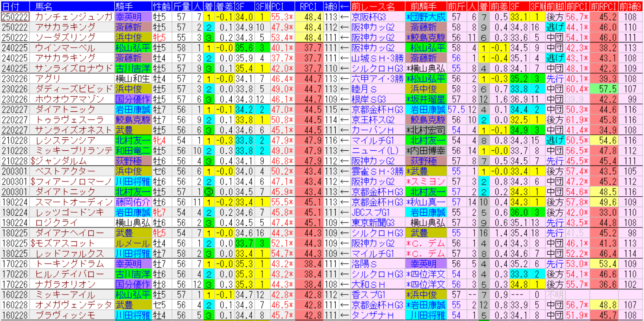644x321 pixels.
Task: Select horse name ソーダズリング
Action: (x=65, y=38)
